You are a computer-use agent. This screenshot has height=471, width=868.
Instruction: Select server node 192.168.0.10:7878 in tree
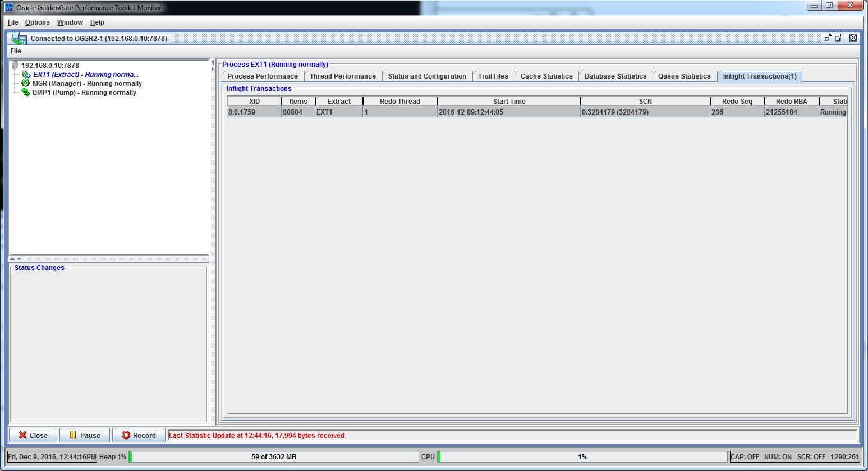pos(50,66)
